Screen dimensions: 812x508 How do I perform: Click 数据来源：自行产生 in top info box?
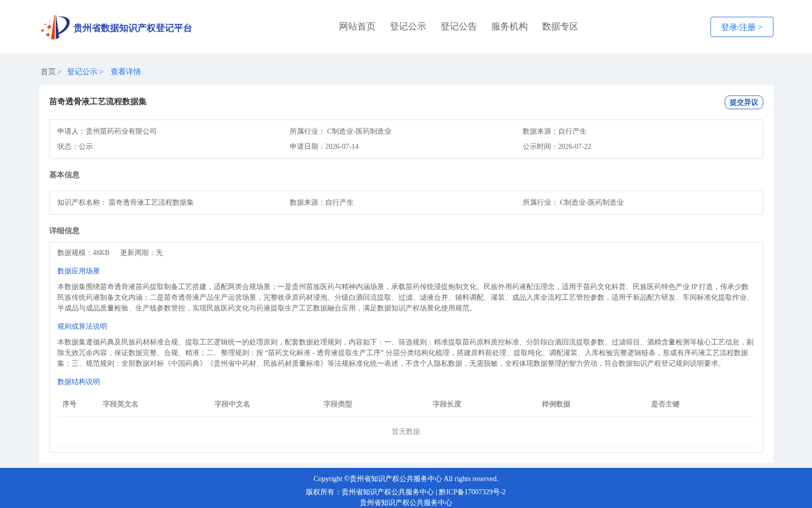555,131
